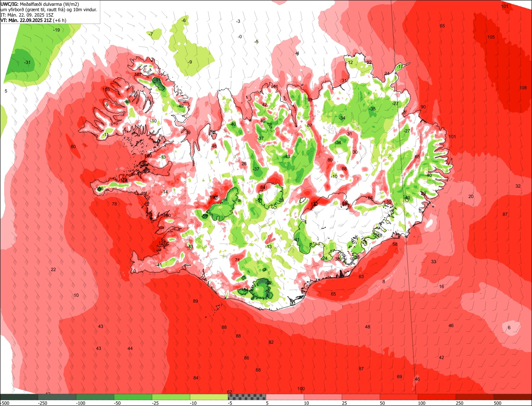Click the value 93 near the north coast
Viewport: 532px width, 406px height.
coord(310,100)
